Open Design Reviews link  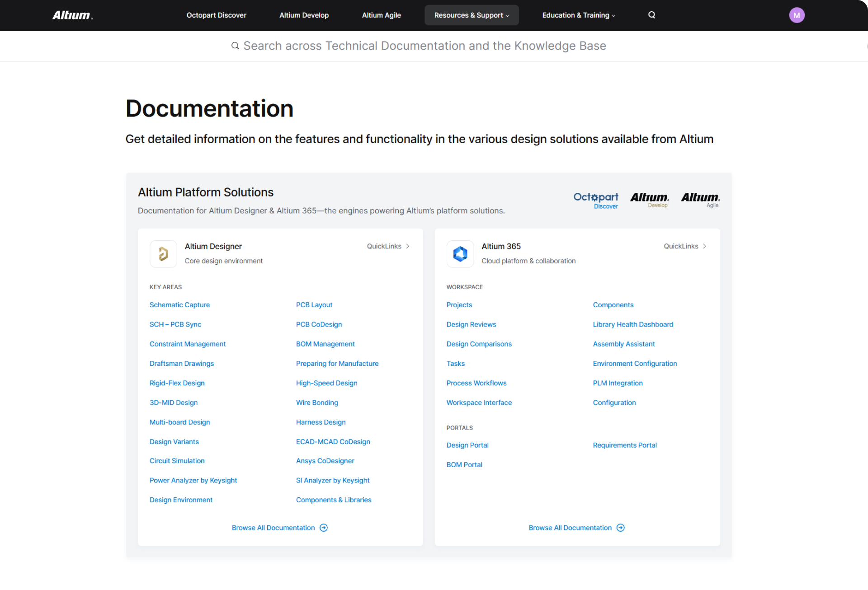(x=471, y=324)
